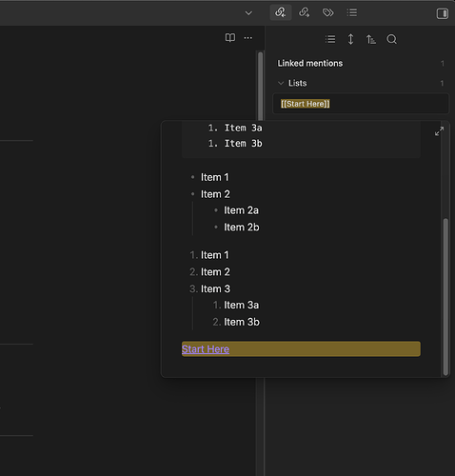
Task: Click the hover preview's vertical scrollbar
Action: pos(445,297)
